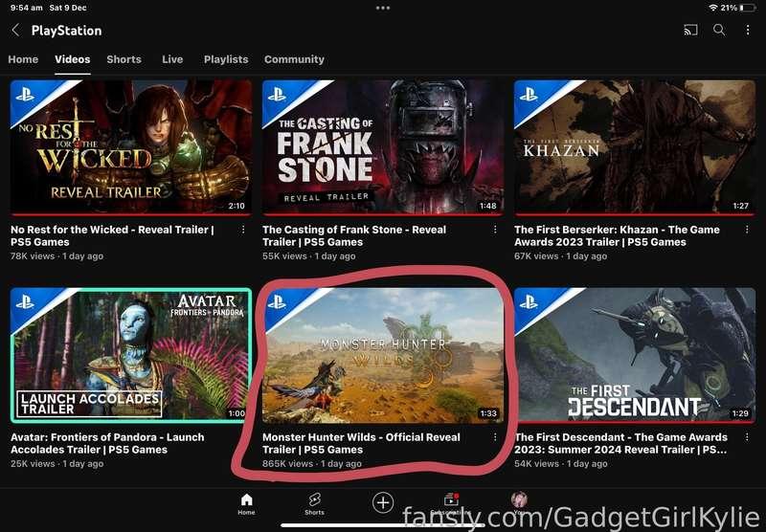Play the Khazan trailer thumbnail
766x532 pixels.
635,147
